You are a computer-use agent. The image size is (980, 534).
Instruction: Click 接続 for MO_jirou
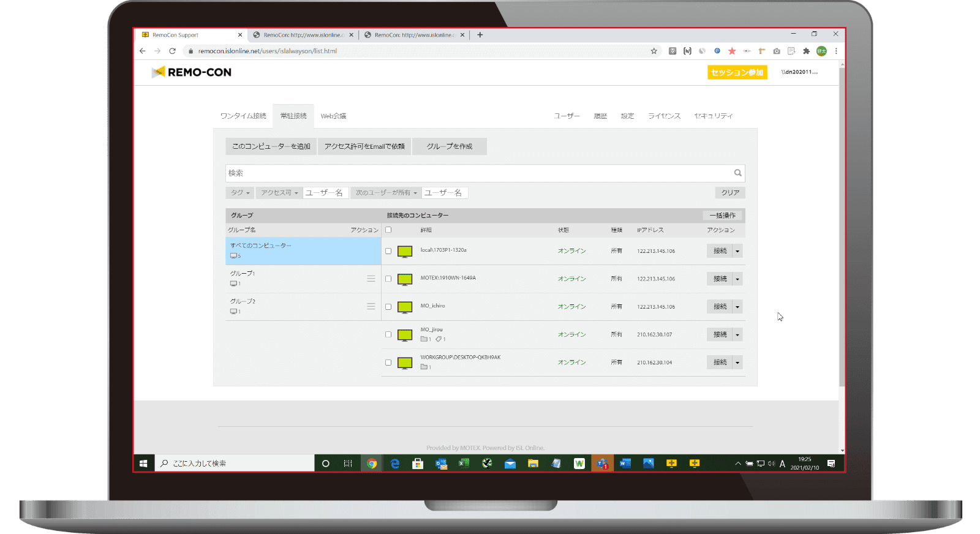(x=720, y=334)
